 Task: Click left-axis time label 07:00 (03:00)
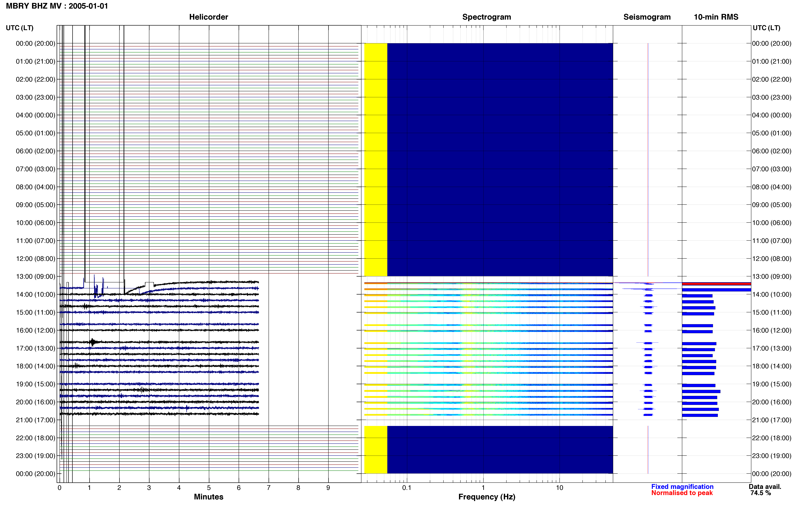36,169
